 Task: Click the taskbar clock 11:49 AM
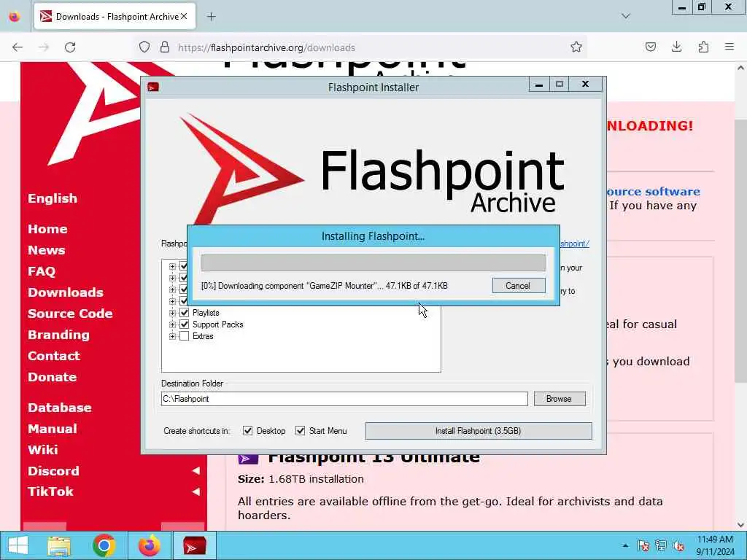coord(715,540)
